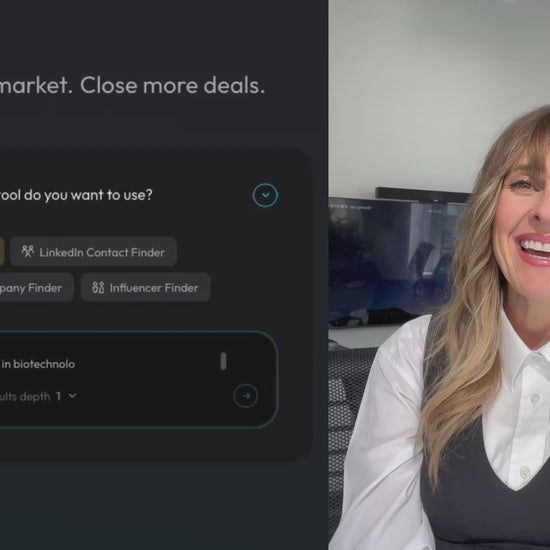Collapse tool question with circular chevron button

pos(265,195)
